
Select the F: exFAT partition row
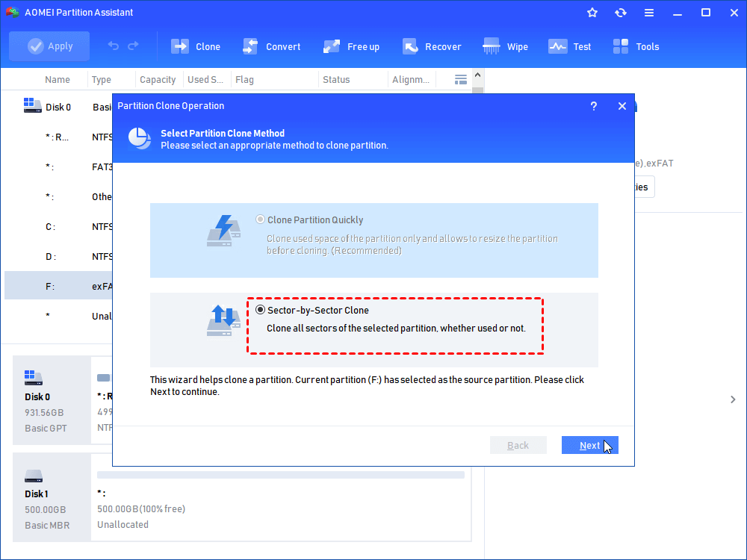pyautogui.click(x=58, y=286)
